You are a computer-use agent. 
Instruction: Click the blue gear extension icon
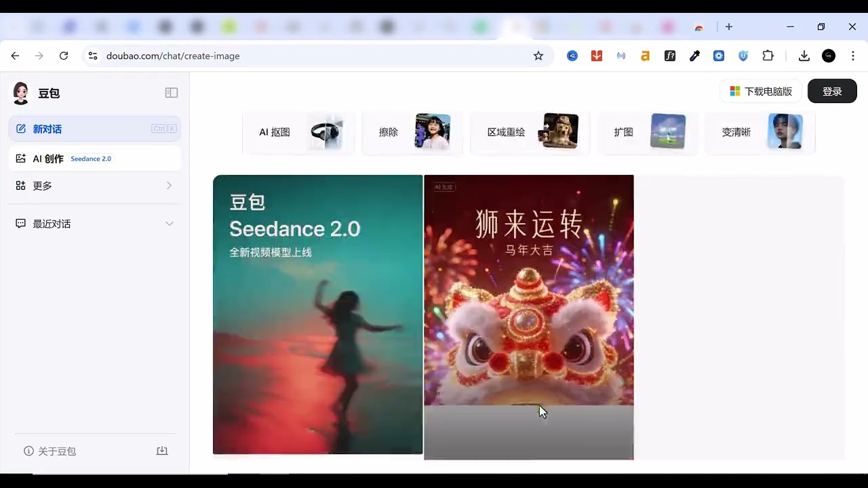point(719,56)
